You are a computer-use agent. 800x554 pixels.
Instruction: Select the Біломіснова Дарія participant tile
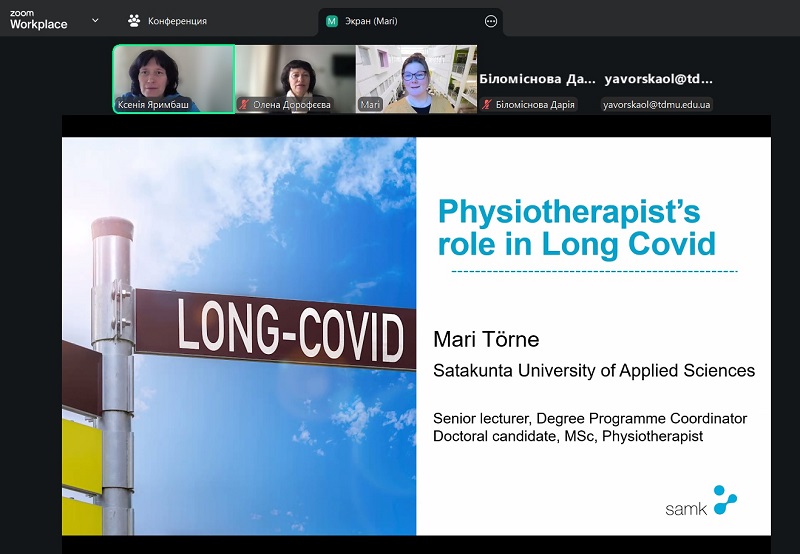[537, 78]
